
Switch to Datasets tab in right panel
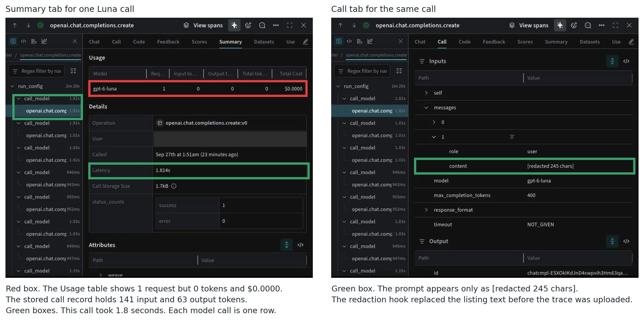point(590,42)
